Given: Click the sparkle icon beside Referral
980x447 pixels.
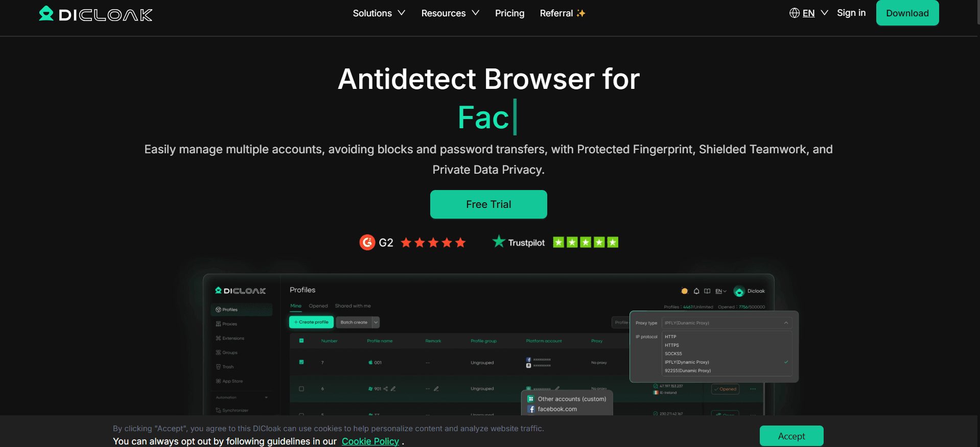Looking at the screenshot, I should pos(580,13).
